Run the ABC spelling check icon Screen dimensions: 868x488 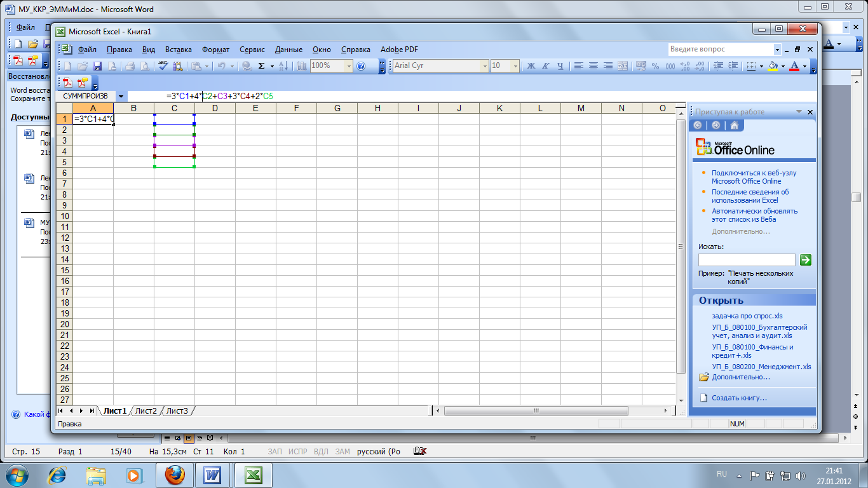click(x=163, y=65)
